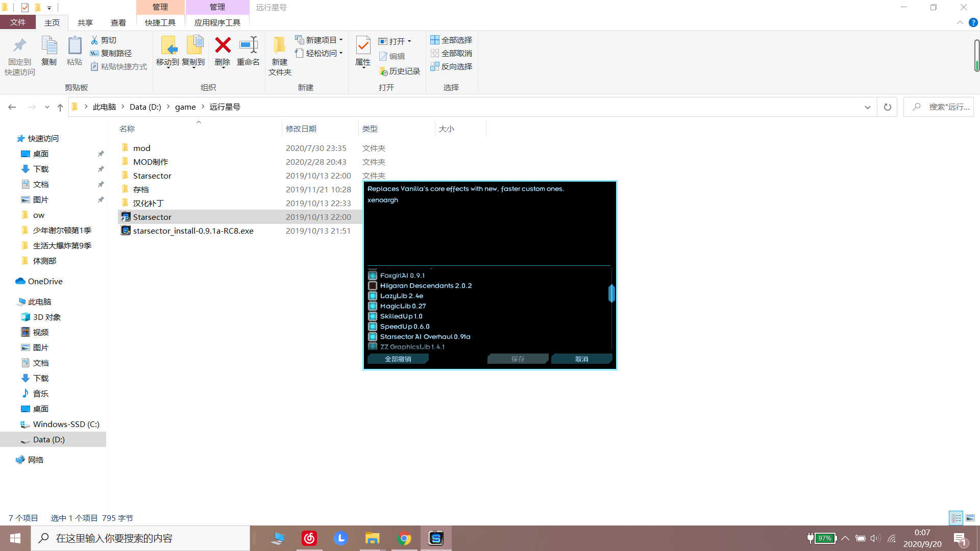Refresh the current folder view
Image resolution: width=980 pixels, height=551 pixels.
(887, 107)
